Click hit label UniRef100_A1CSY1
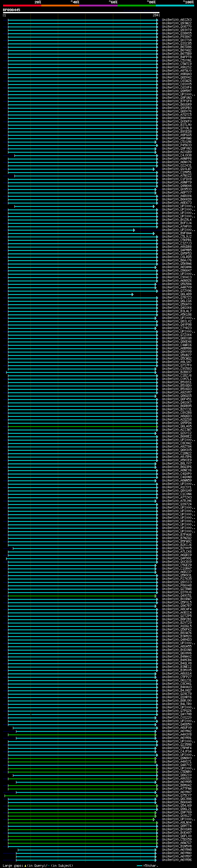 coord(177,487)
